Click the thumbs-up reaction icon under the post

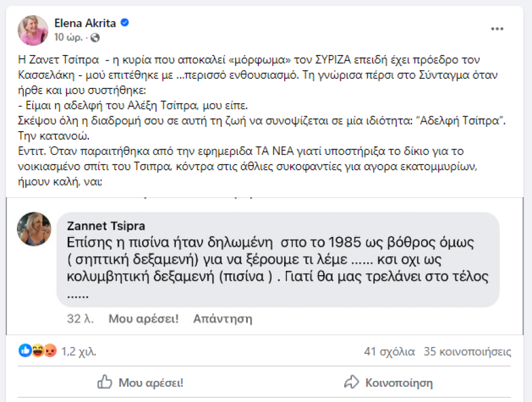[26, 350]
